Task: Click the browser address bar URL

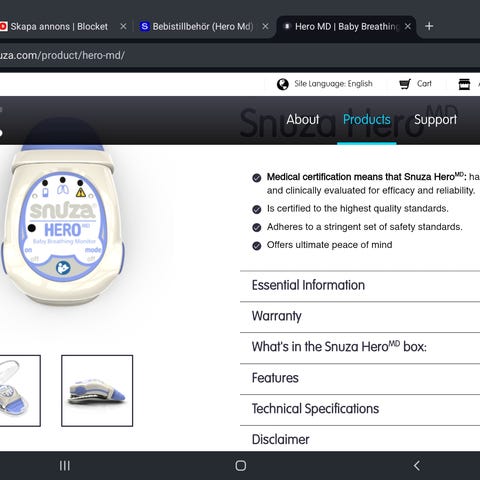Action: pyautogui.click(x=62, y=55)
